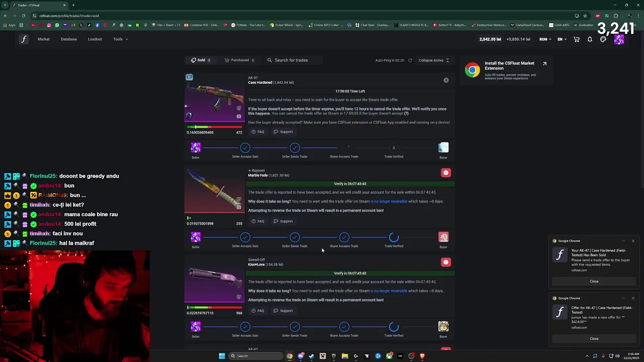644x362 pixels.
Task: Click AK-47 'Seller Sends Trade' step checkmark
Action: (295, 148)
